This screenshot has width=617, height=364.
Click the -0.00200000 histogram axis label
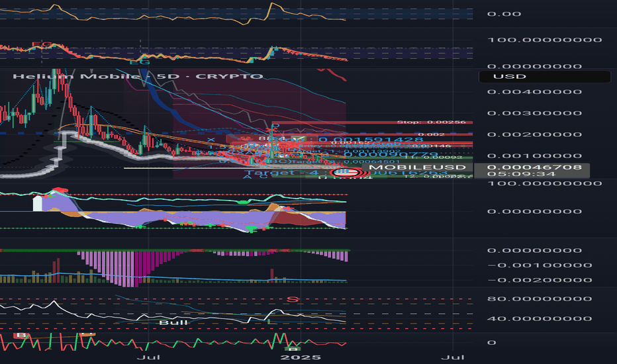click(x=540, y=280)
